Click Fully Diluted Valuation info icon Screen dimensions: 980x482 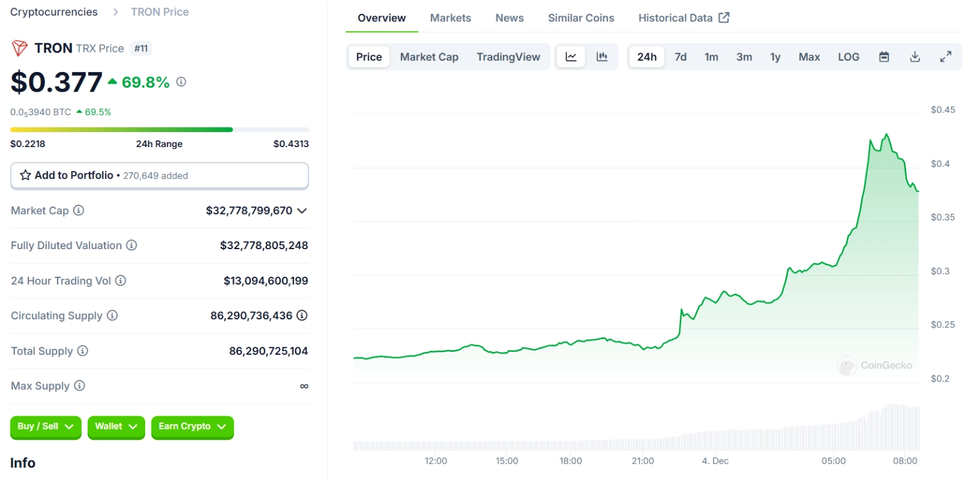[x=131, y=245]
